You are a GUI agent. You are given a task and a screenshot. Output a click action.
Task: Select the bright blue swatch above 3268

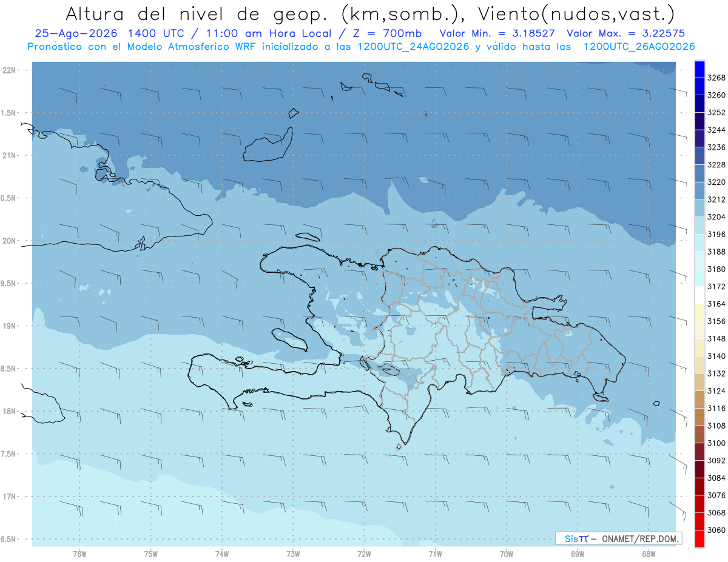click(x=699, y=69)
